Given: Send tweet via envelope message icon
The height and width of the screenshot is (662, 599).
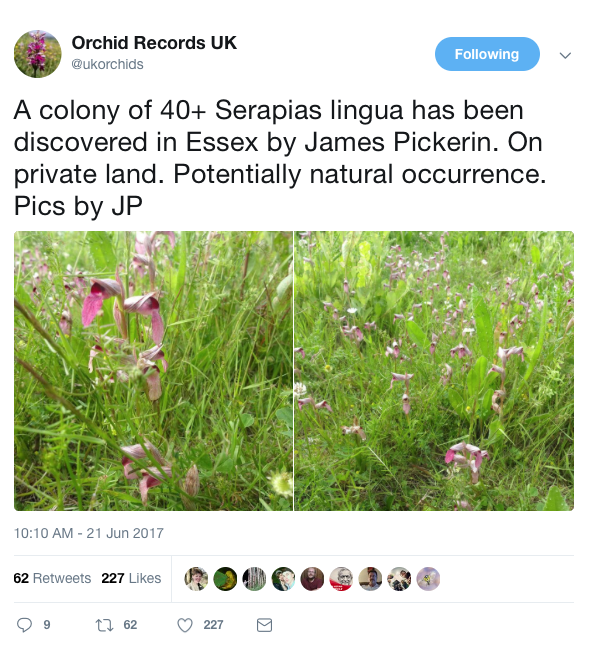Looking at the screenshot, I should [264, 625].
